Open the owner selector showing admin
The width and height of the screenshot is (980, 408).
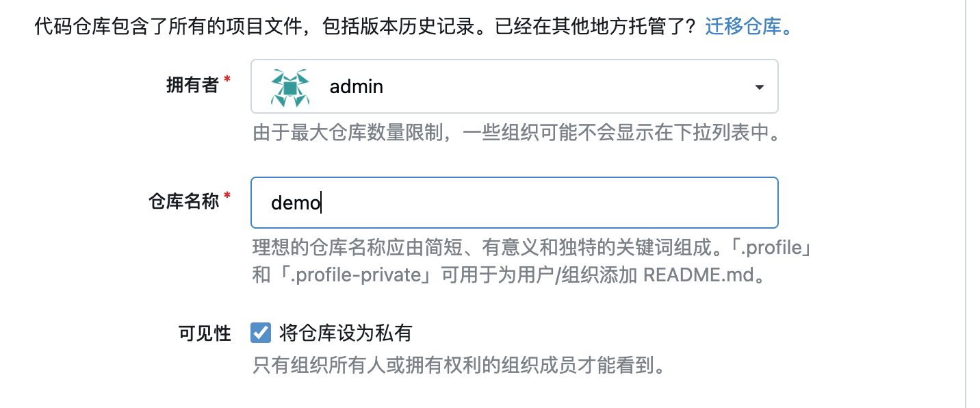514,87
